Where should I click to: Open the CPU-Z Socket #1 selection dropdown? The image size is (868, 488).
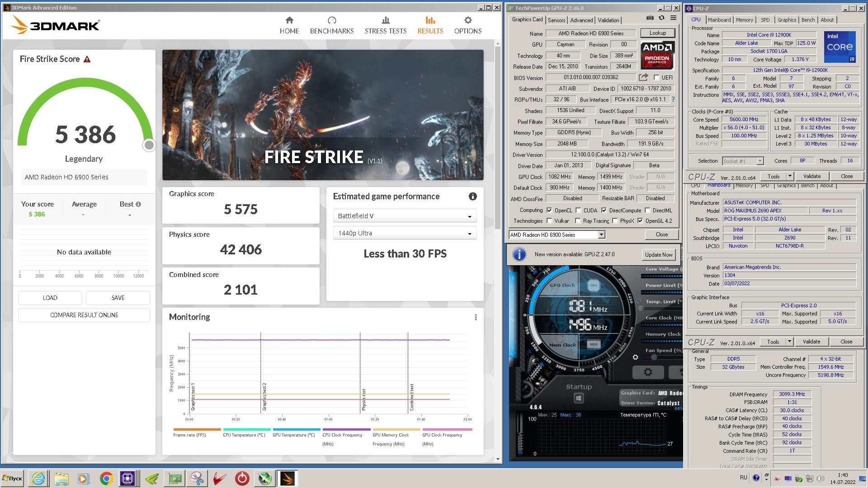tap(743, 161)
